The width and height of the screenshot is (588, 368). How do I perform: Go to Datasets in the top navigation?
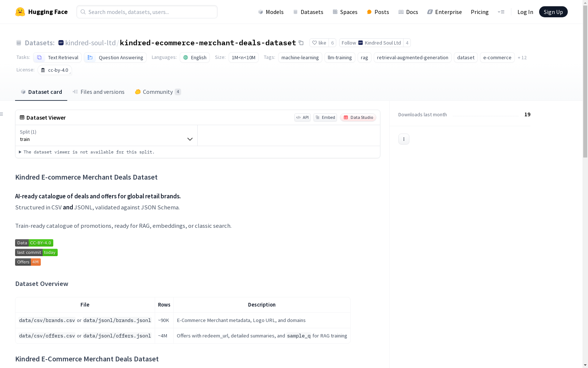(308, 12)
